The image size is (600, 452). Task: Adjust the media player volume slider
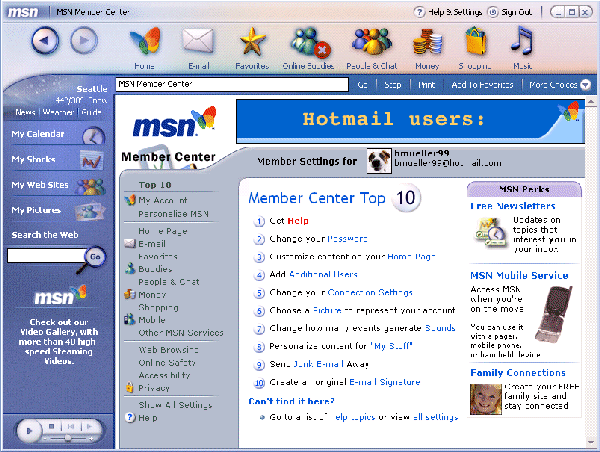pos(67,438)
